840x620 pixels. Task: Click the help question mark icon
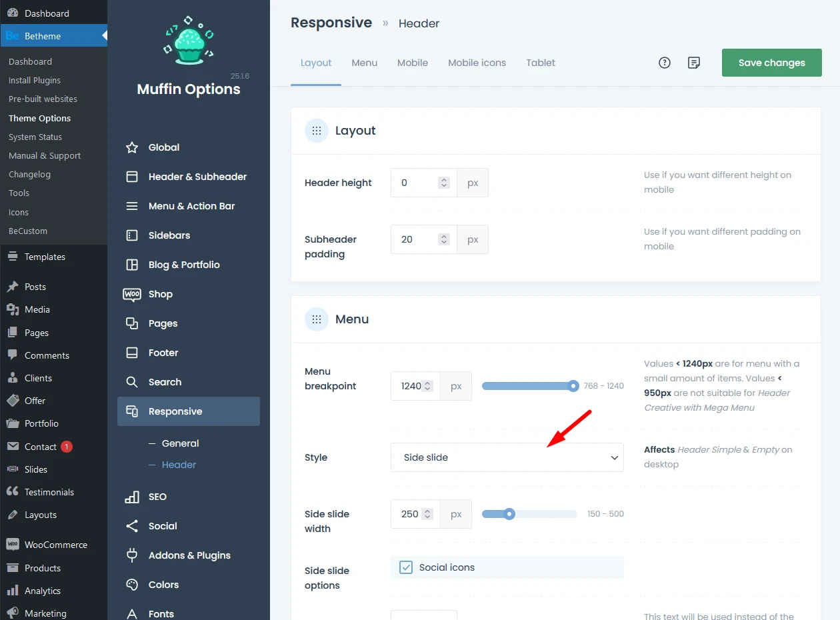tap(664, 63)
